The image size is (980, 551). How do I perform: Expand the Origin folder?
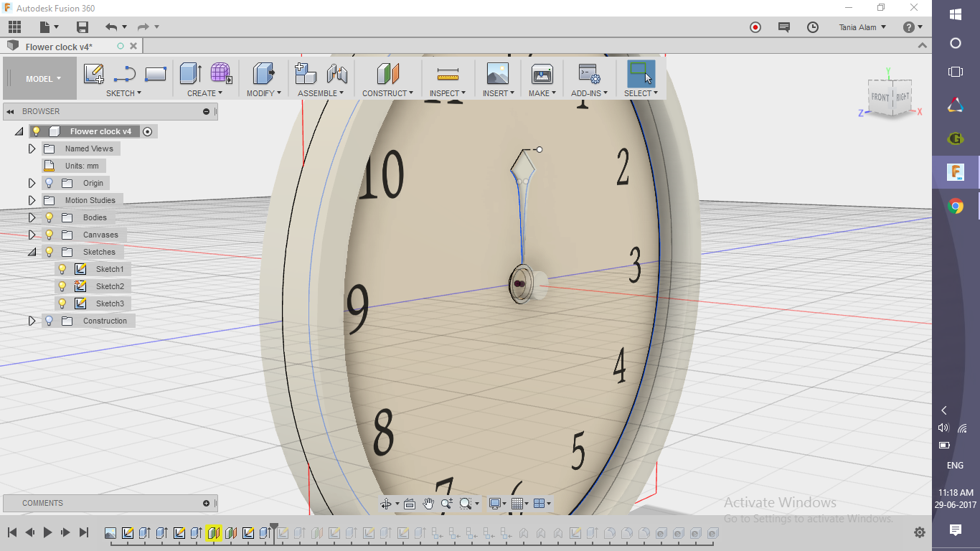(32, 183)
